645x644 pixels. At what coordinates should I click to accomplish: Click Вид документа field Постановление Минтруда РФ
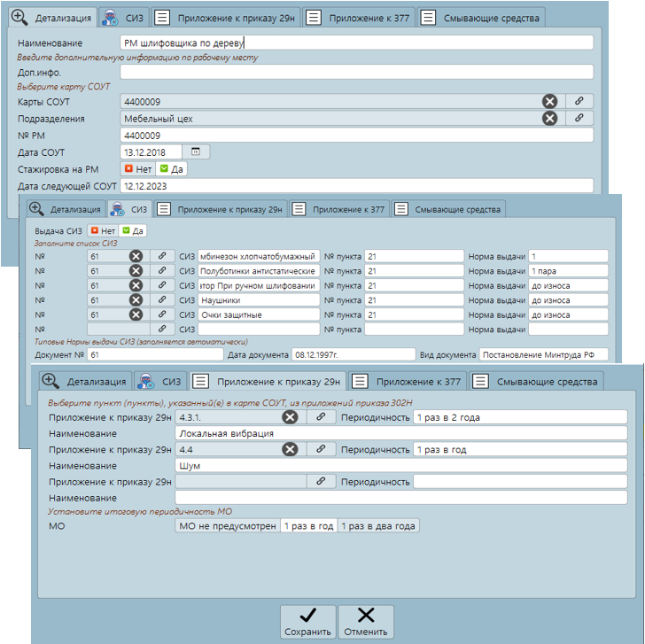(x=544, y=354)
